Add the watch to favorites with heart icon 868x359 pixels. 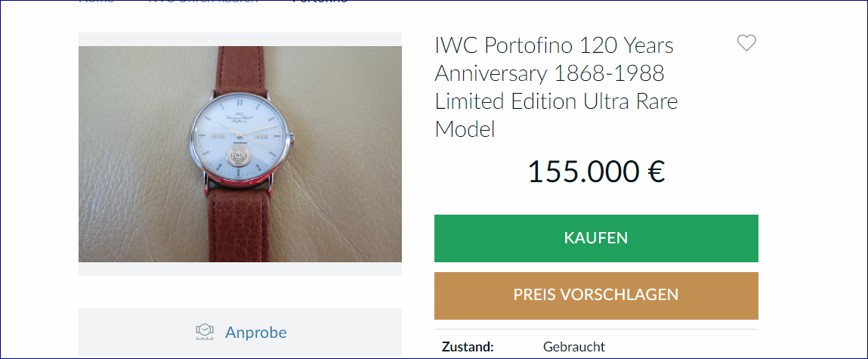(746, 43)
